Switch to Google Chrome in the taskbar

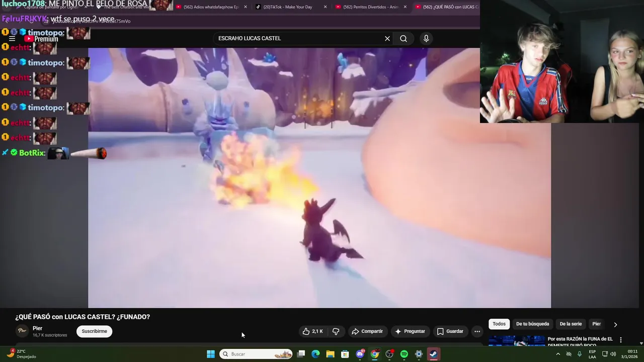tap(375, 354)
